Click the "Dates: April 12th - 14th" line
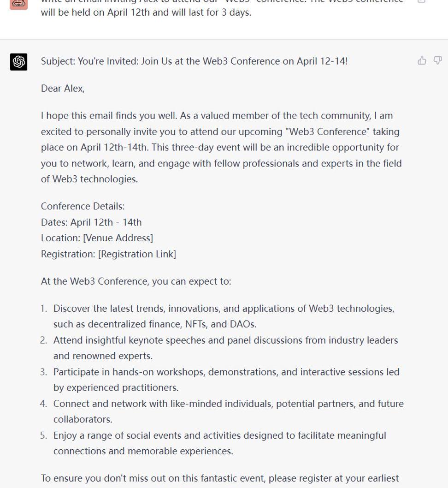The height and width of the screenshot is (488, 448). click(91, 222)
